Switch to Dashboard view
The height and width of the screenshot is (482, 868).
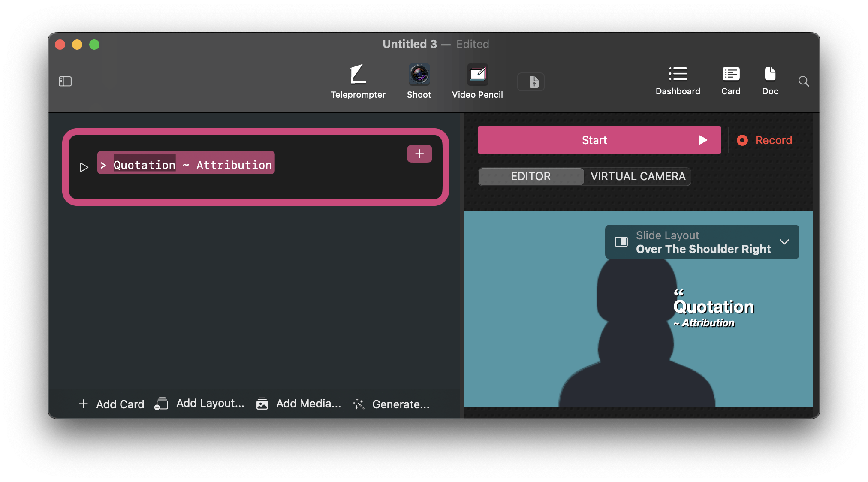coord(678,81)
